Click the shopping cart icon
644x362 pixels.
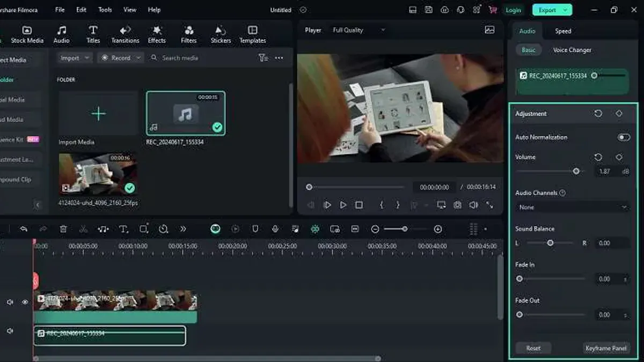tap(493, 10)
